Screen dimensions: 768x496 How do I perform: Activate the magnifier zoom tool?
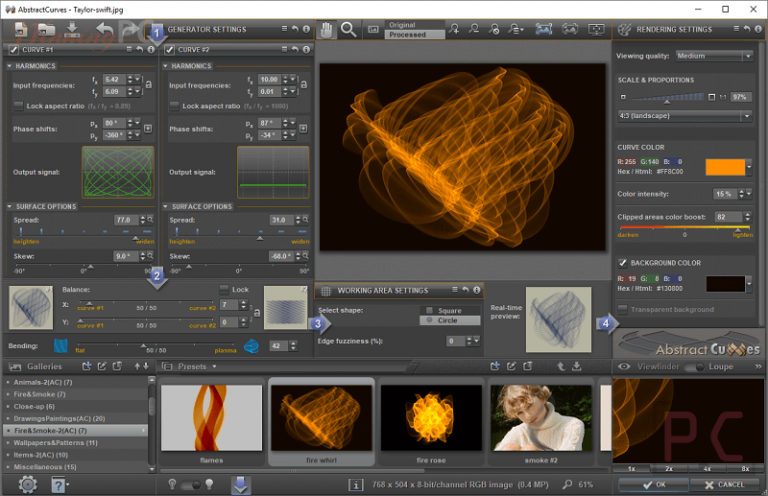click(x=349, y=30)
